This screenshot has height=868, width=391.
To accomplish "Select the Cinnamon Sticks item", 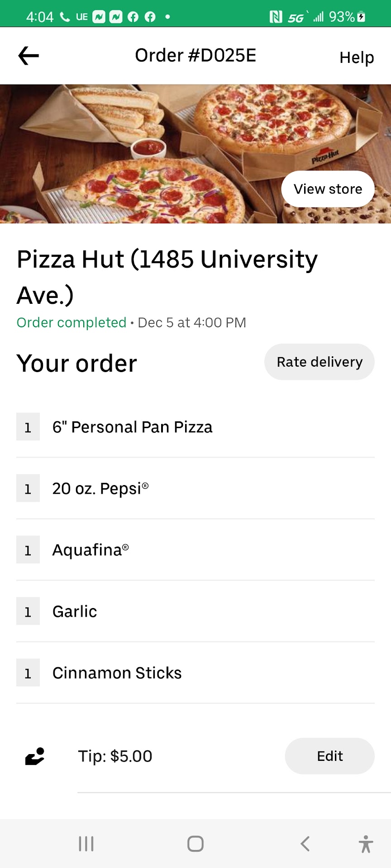I will coord(117,673).
